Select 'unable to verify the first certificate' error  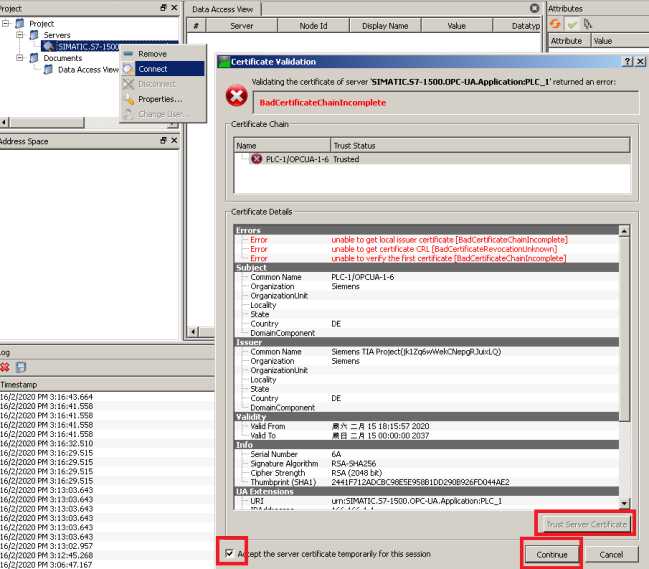point(449,258)
